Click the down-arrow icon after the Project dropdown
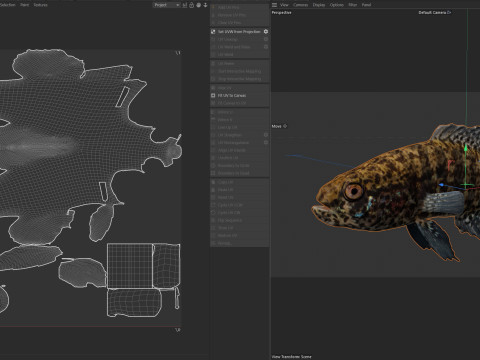 click(205, 5)
